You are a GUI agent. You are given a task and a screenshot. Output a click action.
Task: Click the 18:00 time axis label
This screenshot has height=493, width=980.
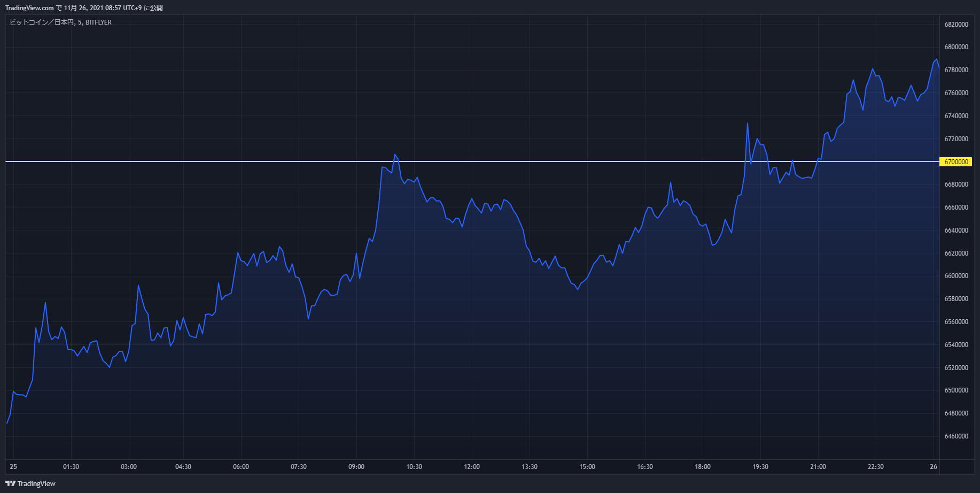tap(703, 467)
